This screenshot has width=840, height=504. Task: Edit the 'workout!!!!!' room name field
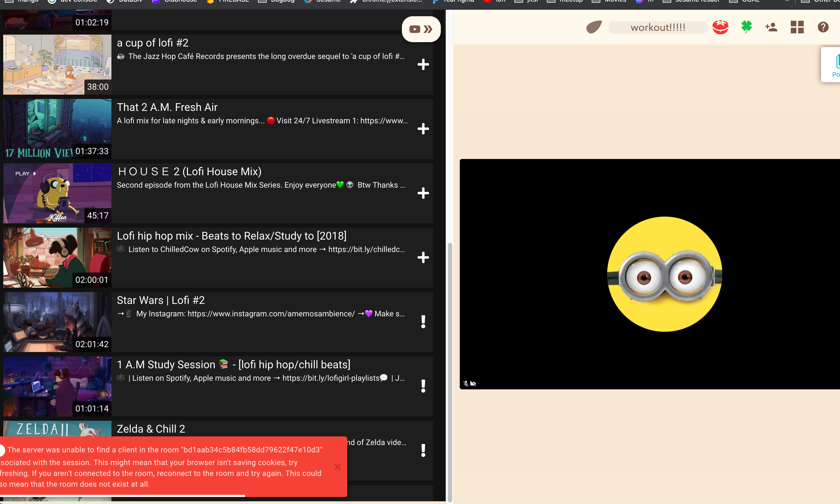(658, 27)
